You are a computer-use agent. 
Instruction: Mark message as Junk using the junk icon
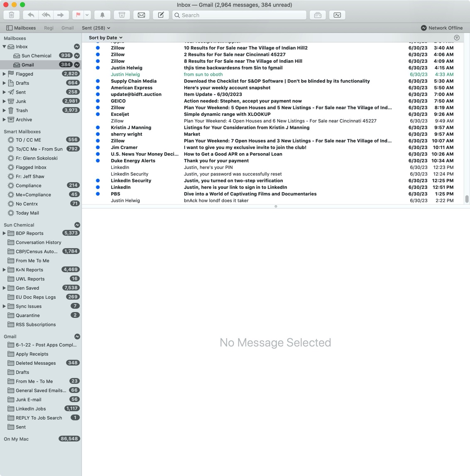(x=121, y=15)
